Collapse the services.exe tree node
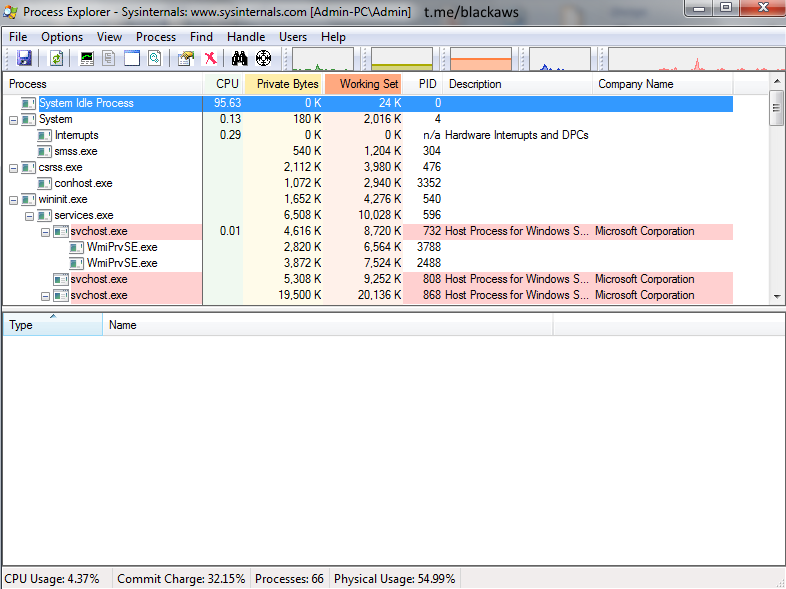The width and height of the screenshot is (786, 589). 30,216
